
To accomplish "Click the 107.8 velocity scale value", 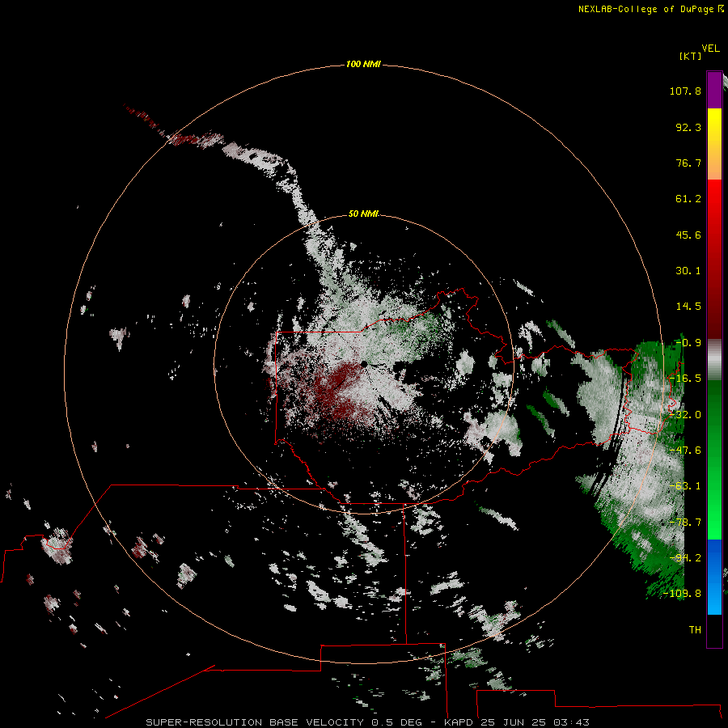I will tap(685, 91).
